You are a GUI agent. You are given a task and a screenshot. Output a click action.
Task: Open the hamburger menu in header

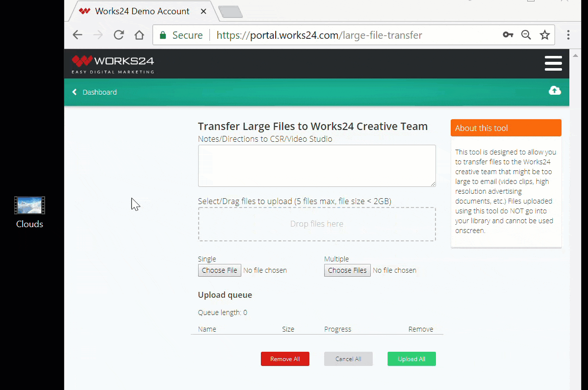click(553, 63)
